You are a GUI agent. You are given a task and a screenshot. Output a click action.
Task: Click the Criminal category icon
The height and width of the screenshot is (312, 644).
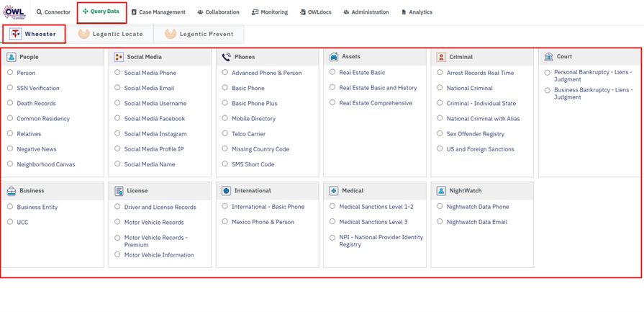442,57
